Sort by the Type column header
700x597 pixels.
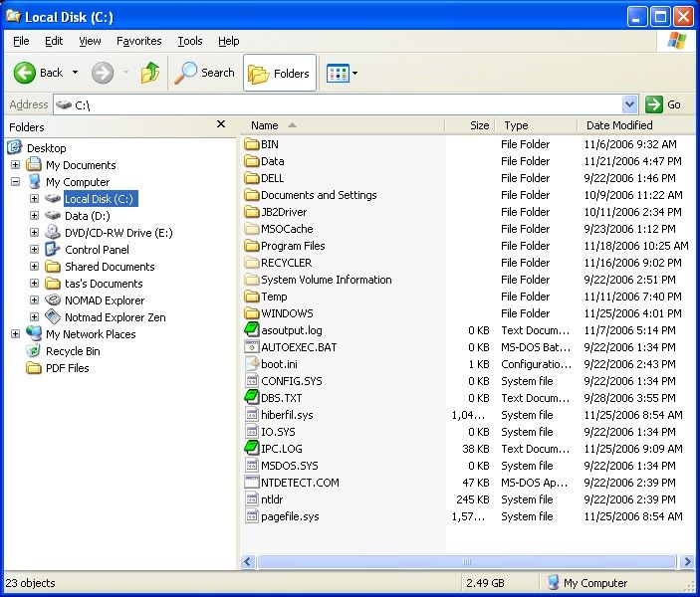[x=536, y=125]
